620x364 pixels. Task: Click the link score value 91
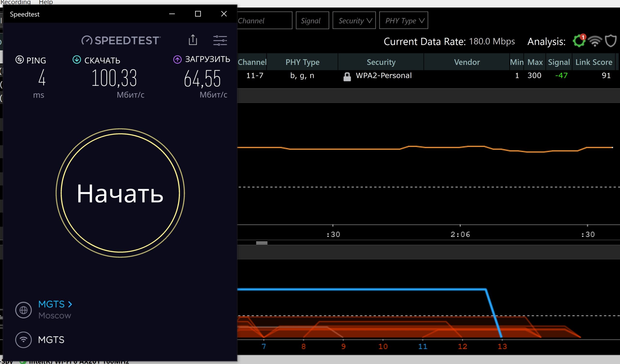(x=606, y=76)
